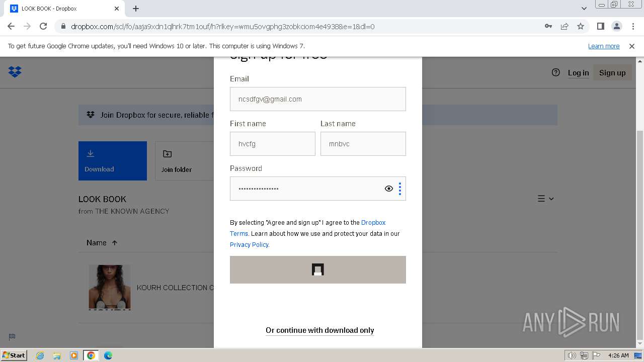Click the taskbar clock 4:26 AM

click(618, 355)
